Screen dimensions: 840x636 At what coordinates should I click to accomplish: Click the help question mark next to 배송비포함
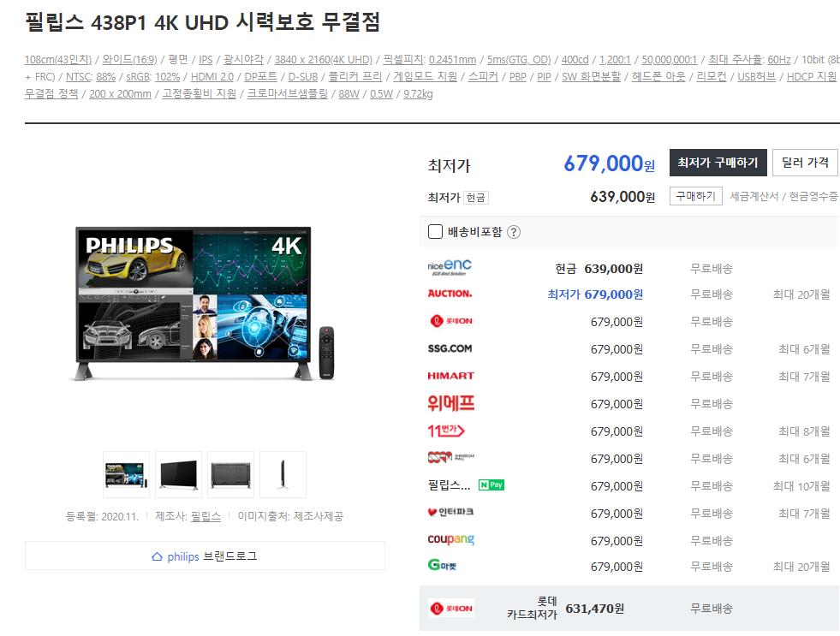pyautogui.click(x=513, y=232)
